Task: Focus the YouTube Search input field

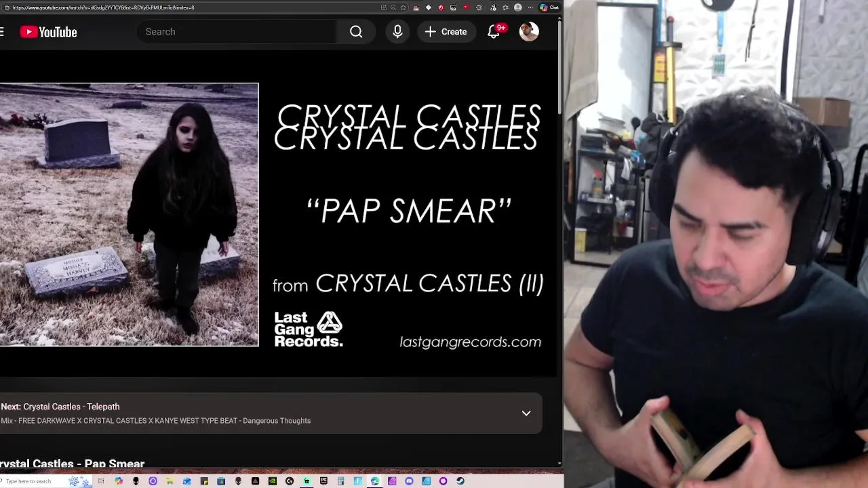Action: pos(237,32)
